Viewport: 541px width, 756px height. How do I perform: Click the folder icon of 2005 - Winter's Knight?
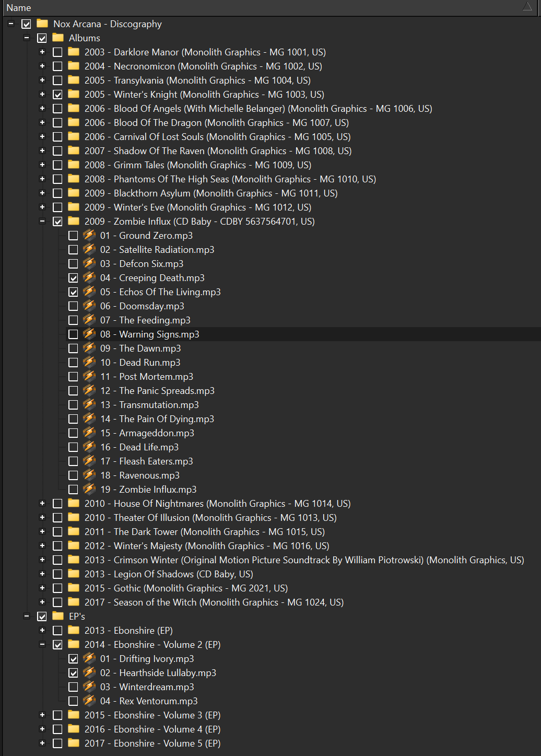(x=74, y=94)
